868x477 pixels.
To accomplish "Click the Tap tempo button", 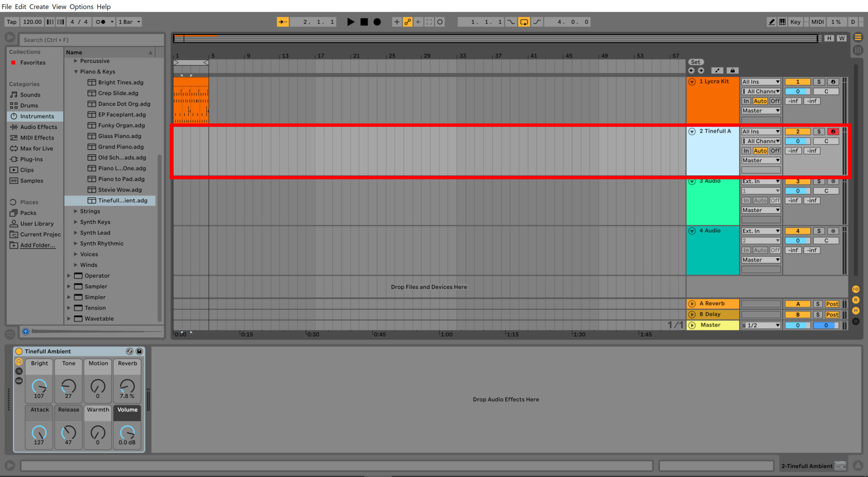I will (12, 22).
